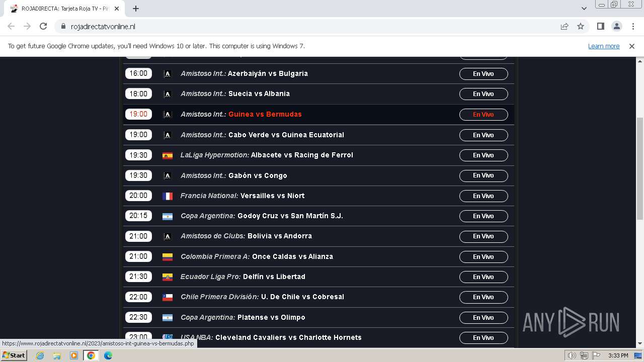Watch Platense vs Olimpo En Vivo

point(484,318)
